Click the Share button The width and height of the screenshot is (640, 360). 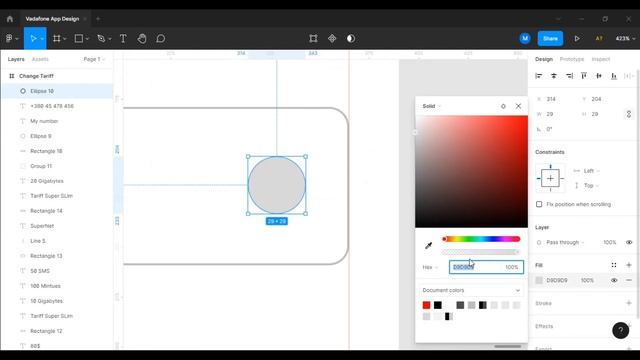[x=550, y=38]
